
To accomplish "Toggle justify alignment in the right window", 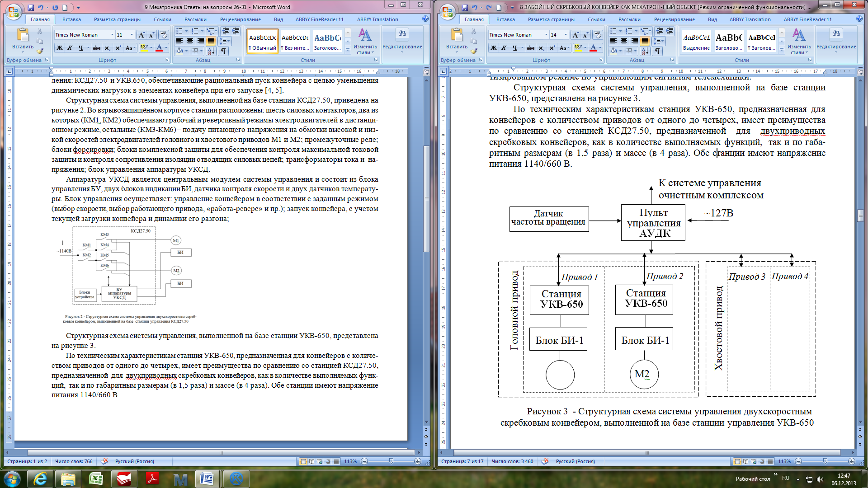I will (645, 41).
